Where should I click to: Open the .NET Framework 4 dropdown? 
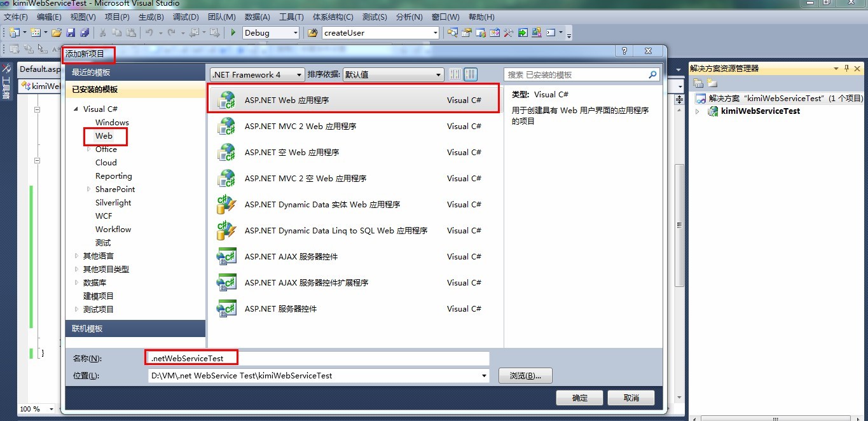tap(258, 74)
